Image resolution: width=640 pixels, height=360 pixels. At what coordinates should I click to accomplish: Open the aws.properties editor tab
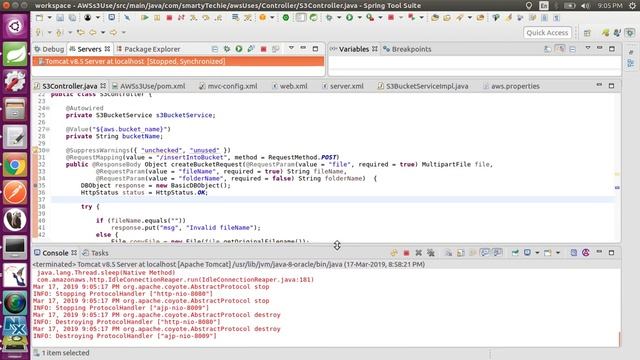coord(511,86)
